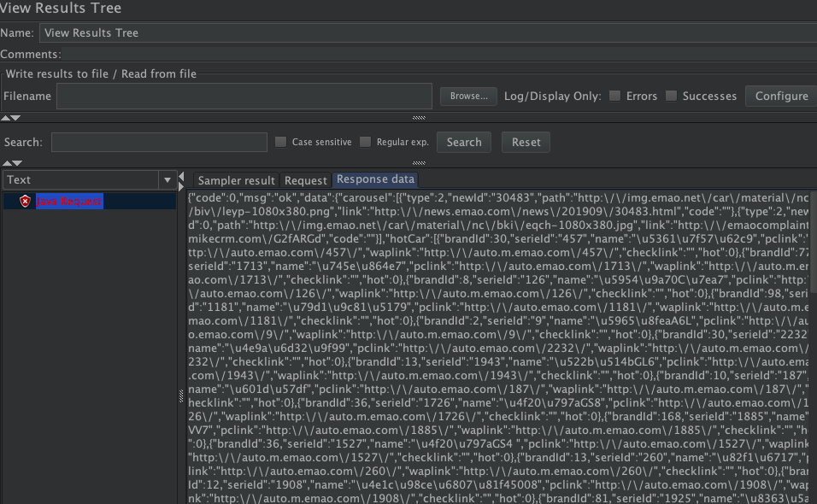Click the Browse... button
The width and height of the screenshot is (817, 504).
468,96
